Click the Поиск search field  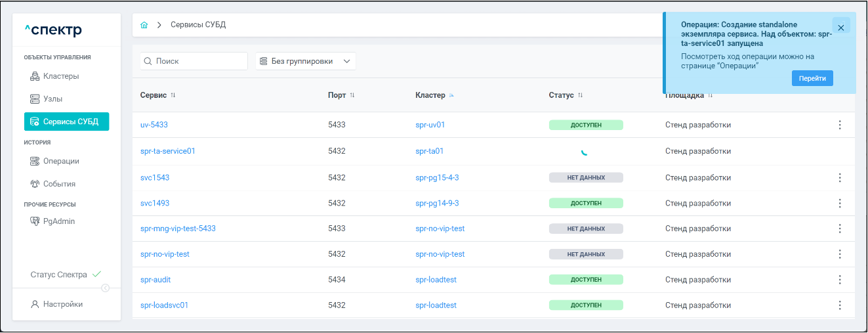194,61
